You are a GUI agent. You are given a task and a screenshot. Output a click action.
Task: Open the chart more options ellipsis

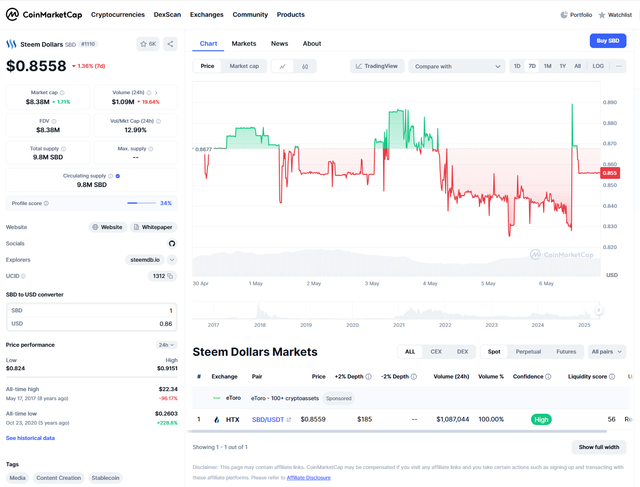619,66
